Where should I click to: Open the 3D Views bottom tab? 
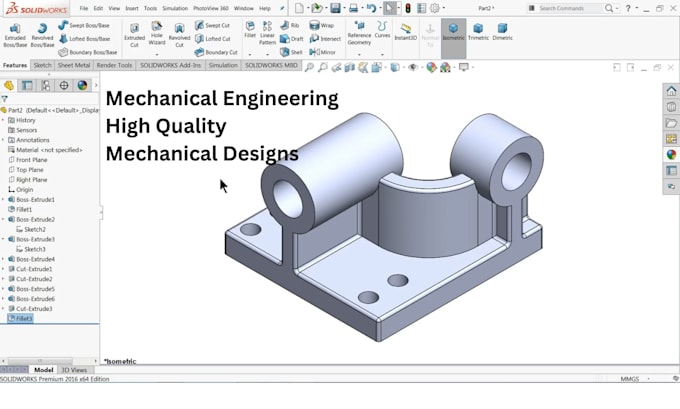(x=74, y=370)
